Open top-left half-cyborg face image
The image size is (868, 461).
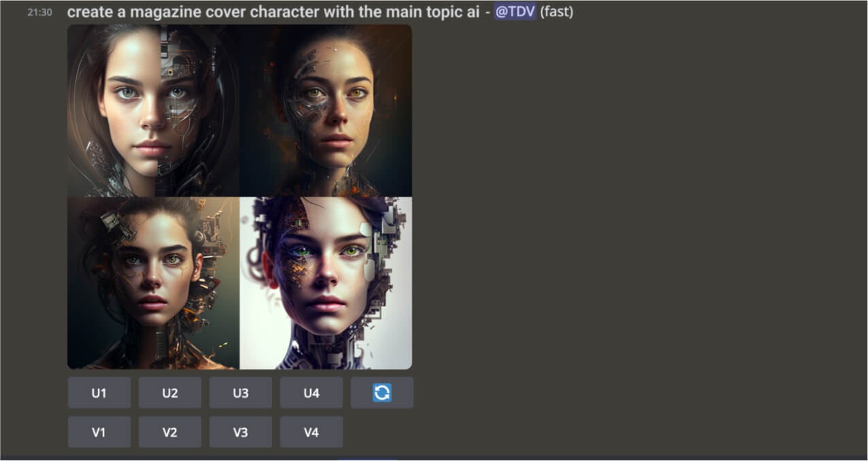tap(154, 111)
